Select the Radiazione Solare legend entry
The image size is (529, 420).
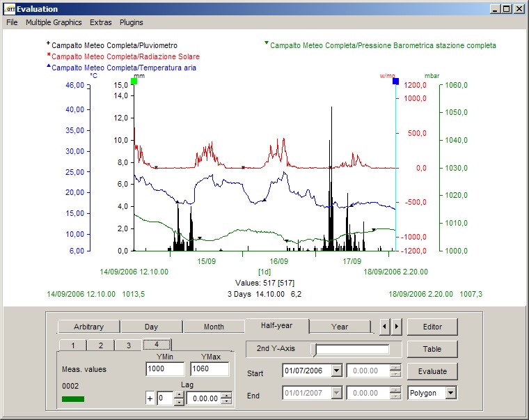pyautogui.click(x=123, y=56)
